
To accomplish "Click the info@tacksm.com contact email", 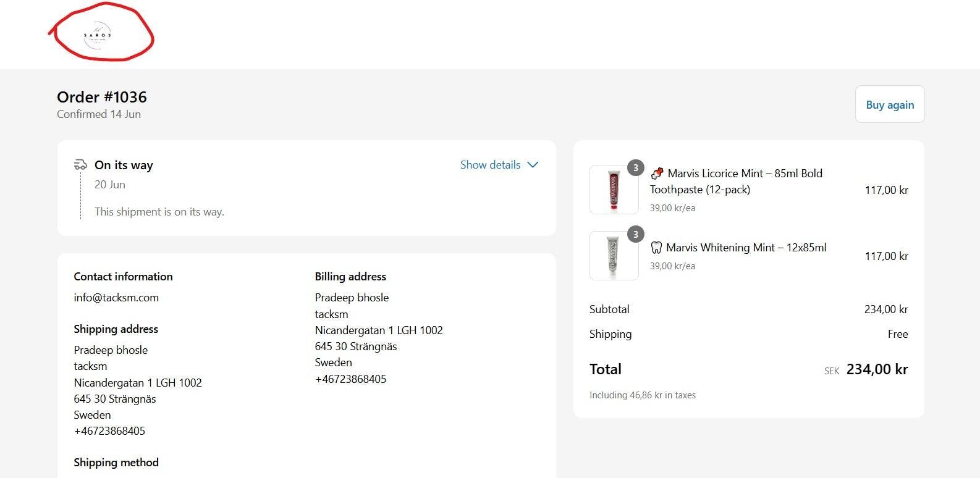I will [116, 298].
